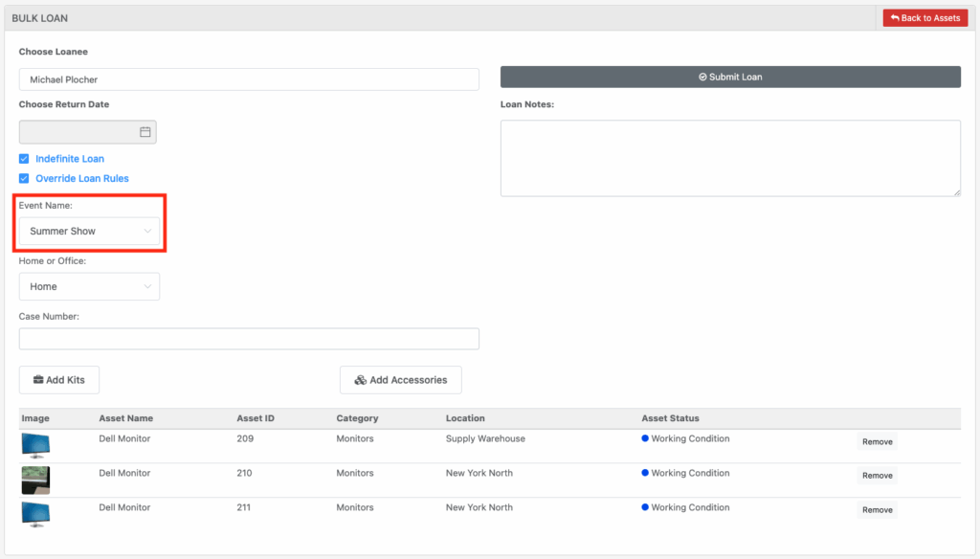Uncheck the Indefinite Loan checkbox
The height and width of the screenshot is (559, 980).
pyautogui.click(x=24, y=159)
